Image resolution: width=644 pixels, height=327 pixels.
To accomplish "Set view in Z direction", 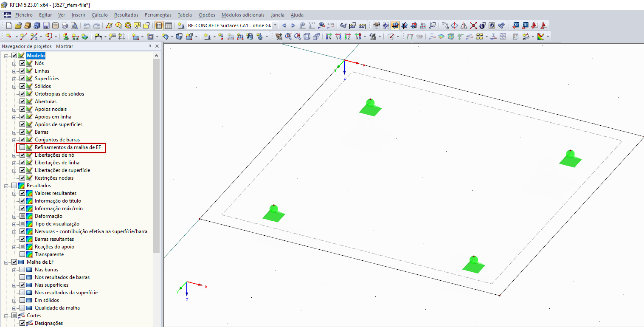I will point(347,37).
